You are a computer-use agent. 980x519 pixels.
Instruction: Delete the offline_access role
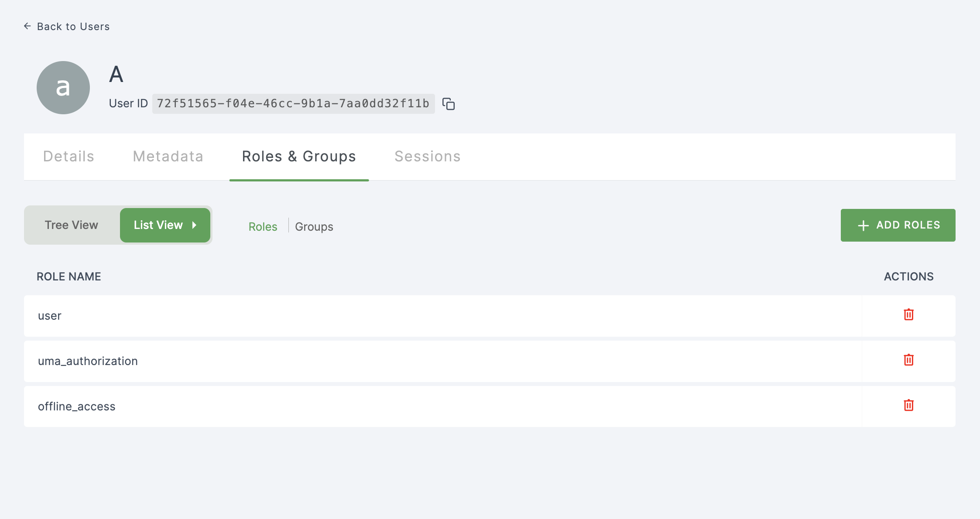pyautogui.click(x=908, y=405)
